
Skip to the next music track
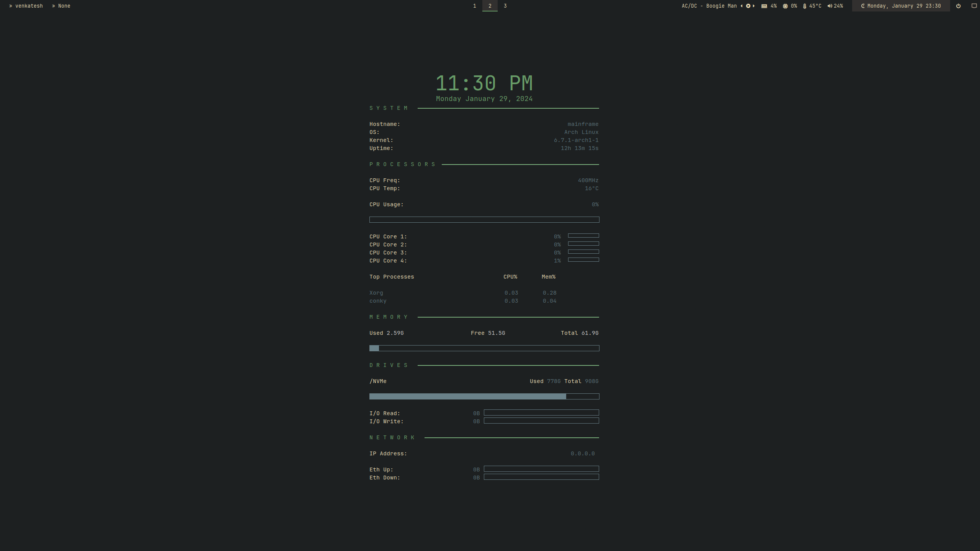click(754, 6)
